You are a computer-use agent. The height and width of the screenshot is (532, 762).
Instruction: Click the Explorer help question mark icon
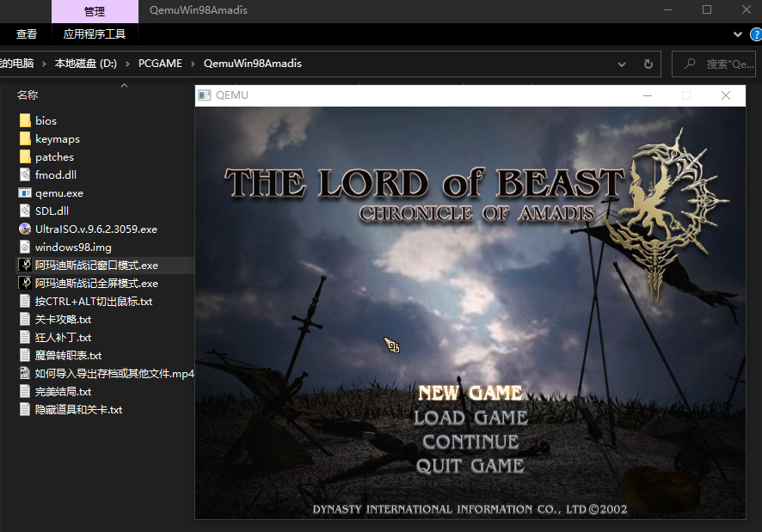click(756, 34)
